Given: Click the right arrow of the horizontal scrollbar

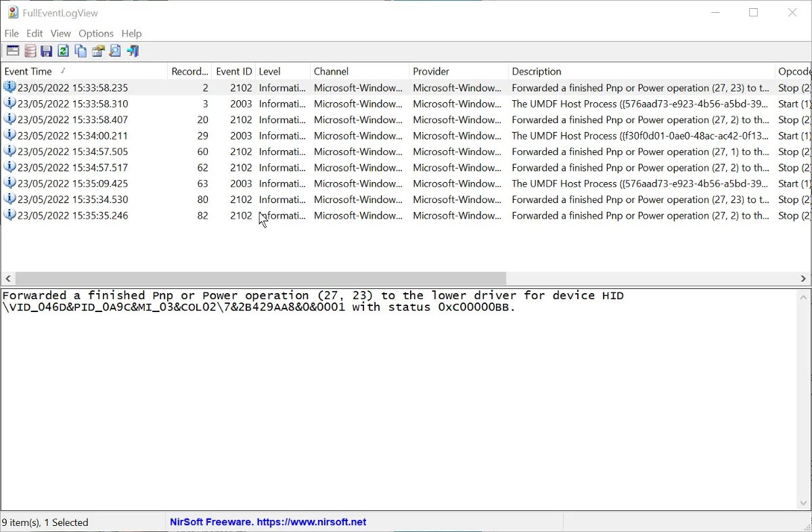Looking at the screenshot, I should (805, 278).
